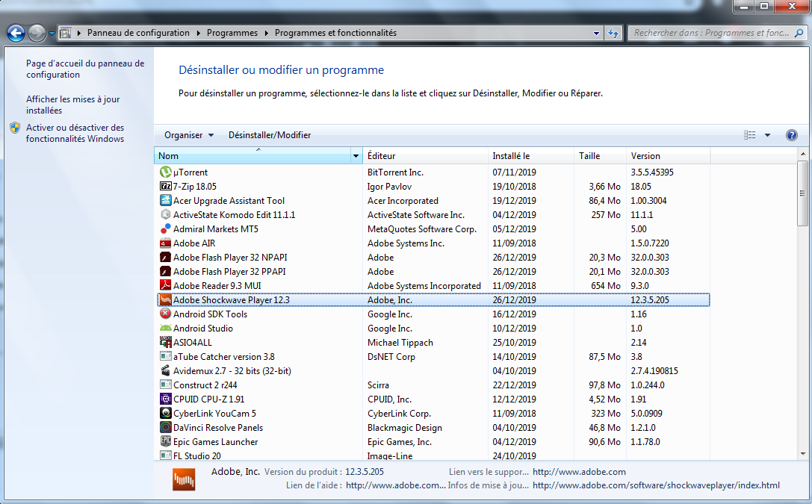Screen dimensions: 812x504
Task: Click the vertical scrollbar thumb of program list
Action: pyautogui.click(x=803, y=193)
